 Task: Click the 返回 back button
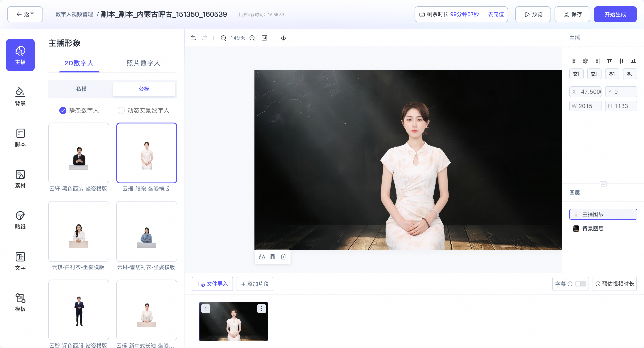pyautogui.click(x=25, y=14)
